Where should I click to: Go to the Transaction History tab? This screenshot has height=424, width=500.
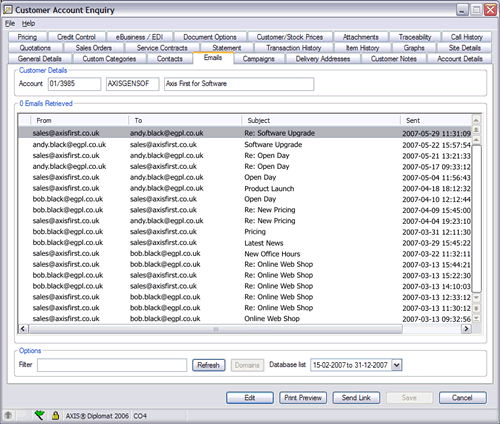[x=294, y=48]
